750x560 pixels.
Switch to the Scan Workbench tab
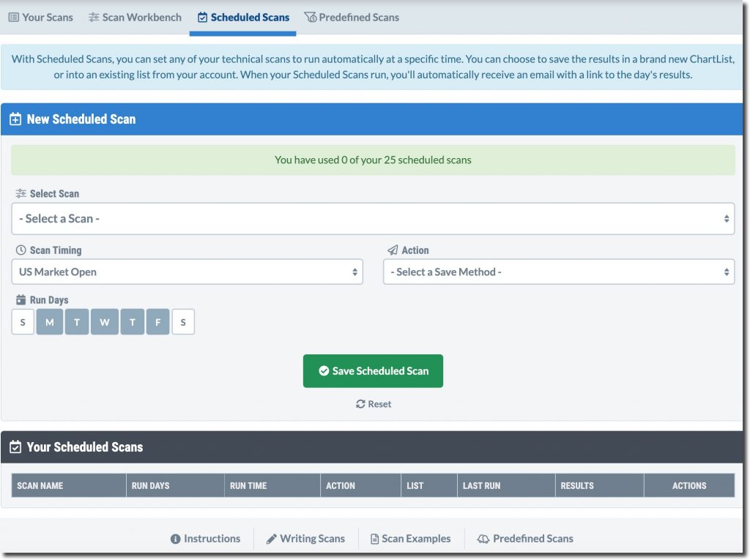(x=135, y=18)
